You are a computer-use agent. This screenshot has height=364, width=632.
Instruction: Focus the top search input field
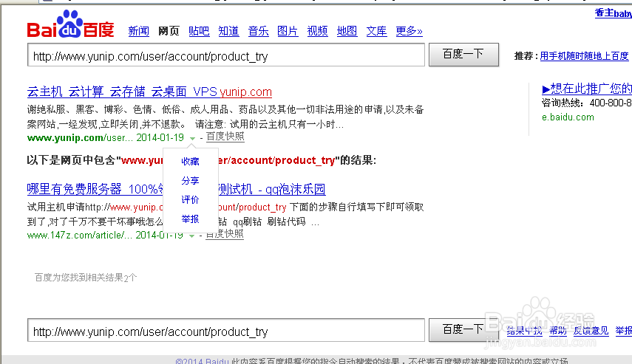coord(226,55)
